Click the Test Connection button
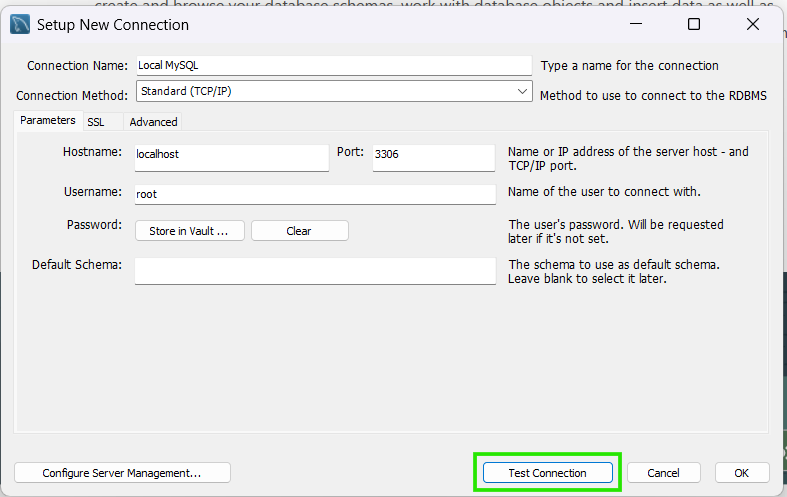The width and height of the screenshot is (787, 497). point(548,473)
